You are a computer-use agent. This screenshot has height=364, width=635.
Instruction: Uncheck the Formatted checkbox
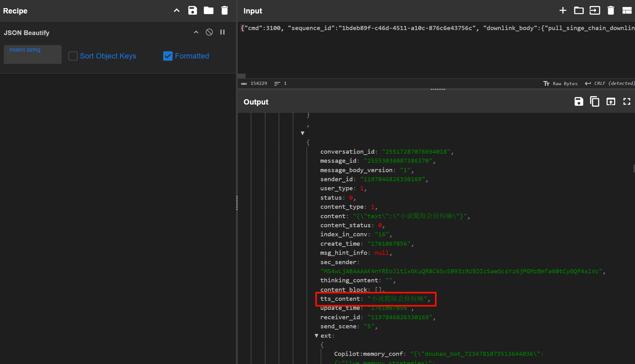(168, 56)
